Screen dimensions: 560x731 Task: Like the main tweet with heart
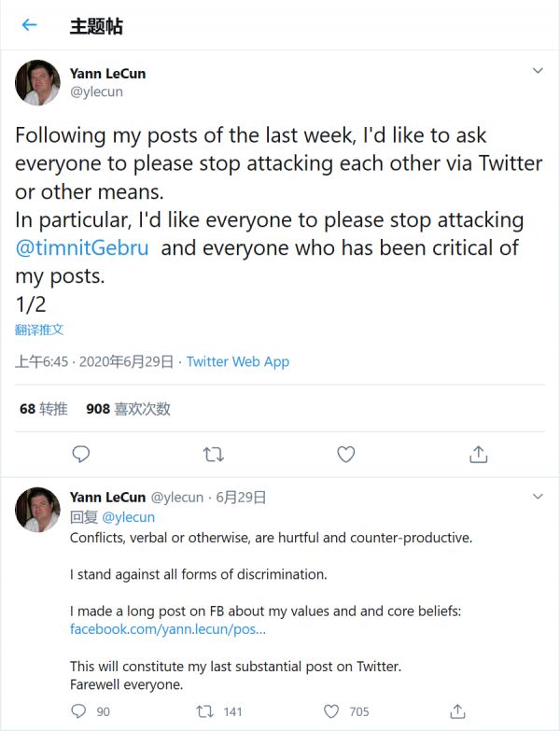tap(345, 454)
